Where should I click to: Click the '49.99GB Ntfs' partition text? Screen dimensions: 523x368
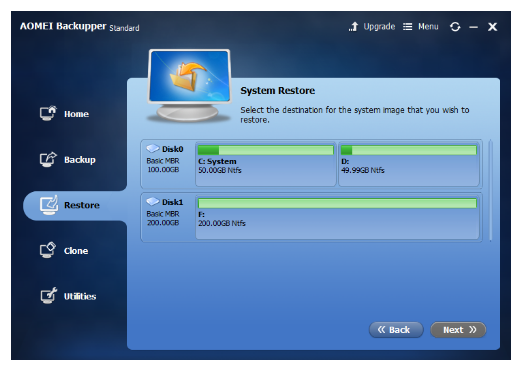[x=363, y=170]
